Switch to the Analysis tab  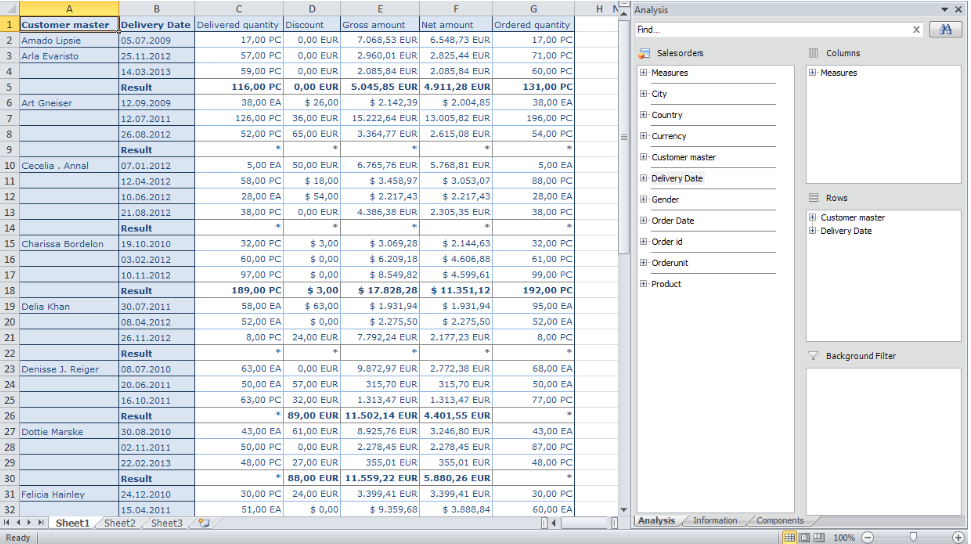[x=656, y=520]
